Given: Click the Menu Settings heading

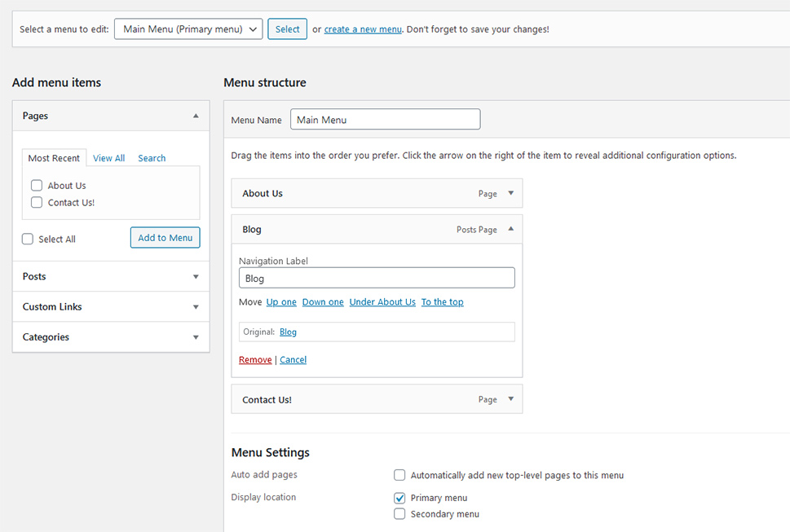Looking at the screenshot, I should click(x=271, y=452).
